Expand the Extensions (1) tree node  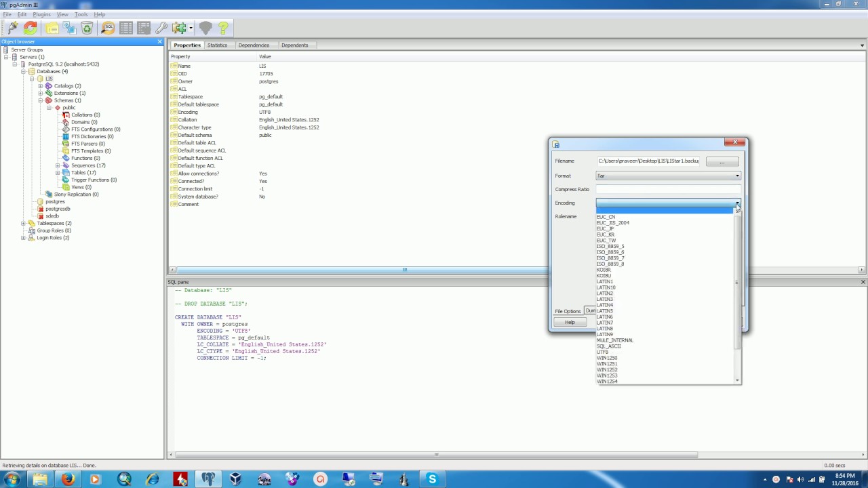(41, 93)
